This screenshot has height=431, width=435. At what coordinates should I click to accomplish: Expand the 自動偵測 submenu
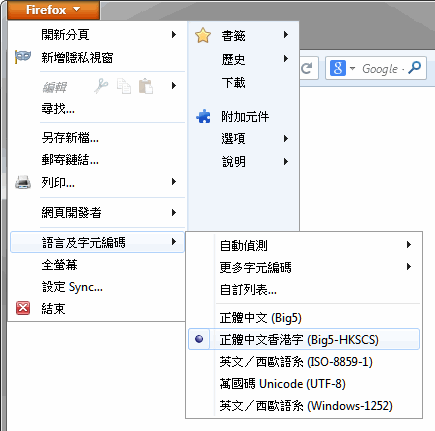click(x=304, y=245)
